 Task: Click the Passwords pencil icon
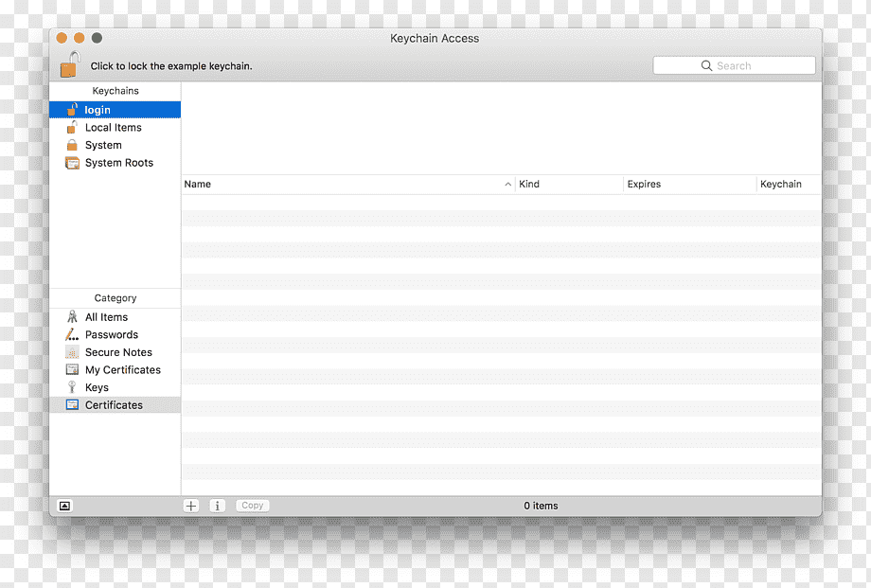coord(72,334)
